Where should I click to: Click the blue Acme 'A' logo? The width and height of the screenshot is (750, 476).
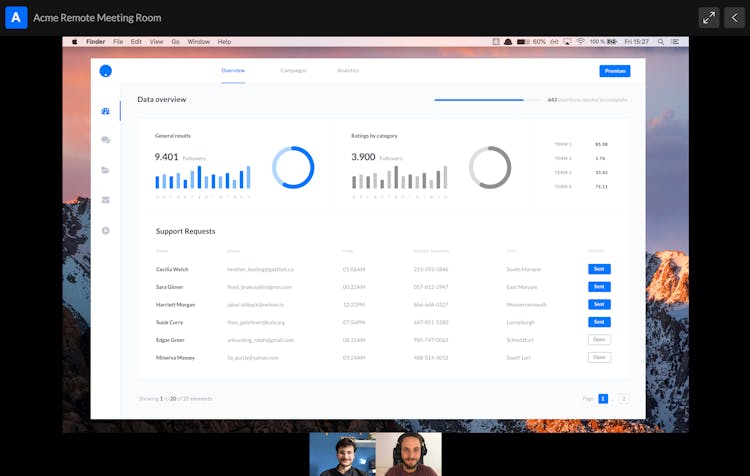click(16, 17)
